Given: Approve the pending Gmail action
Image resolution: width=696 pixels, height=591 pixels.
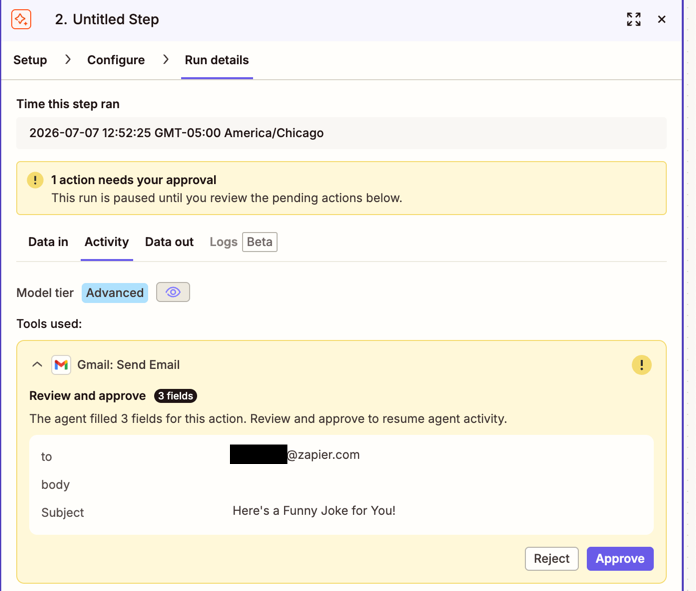Looking at the screenshot, I should (620, 559).
